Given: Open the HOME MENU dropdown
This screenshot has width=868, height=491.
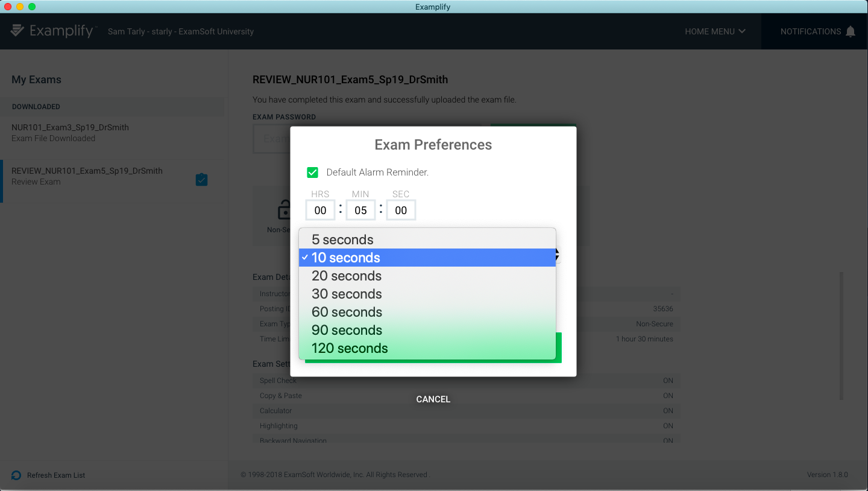Looking at the screenshot, I should point(715,31).
